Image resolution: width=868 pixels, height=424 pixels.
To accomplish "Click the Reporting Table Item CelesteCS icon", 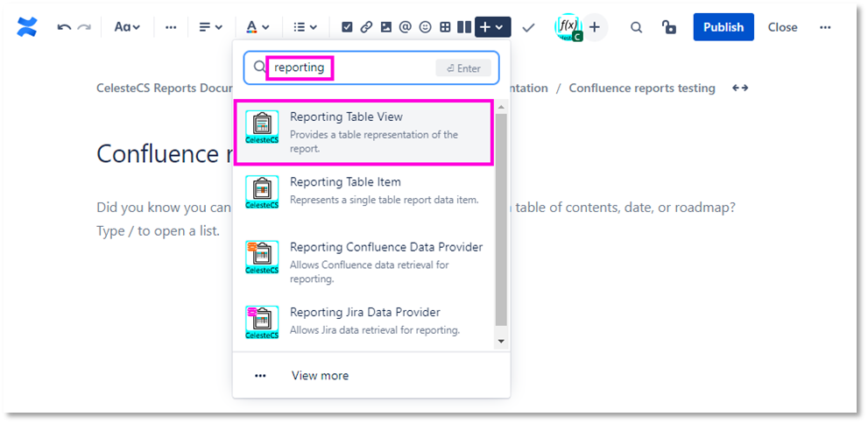I will (x=262, y=192).
